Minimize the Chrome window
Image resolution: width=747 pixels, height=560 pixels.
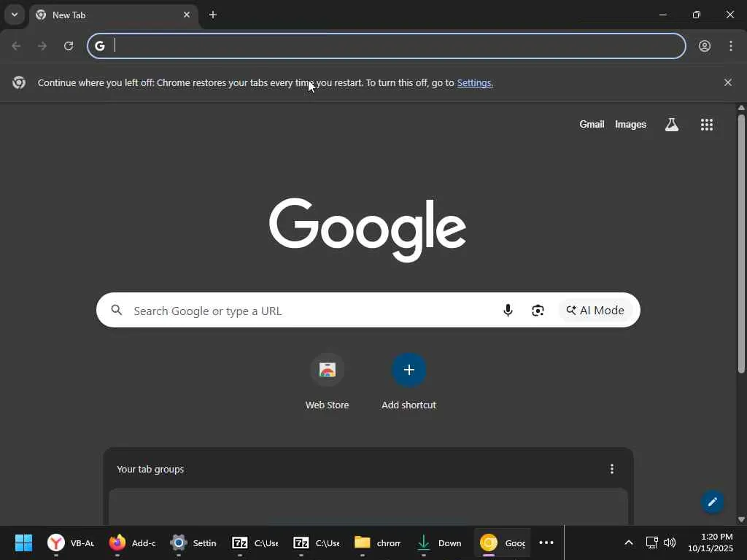tap(662, 15)
